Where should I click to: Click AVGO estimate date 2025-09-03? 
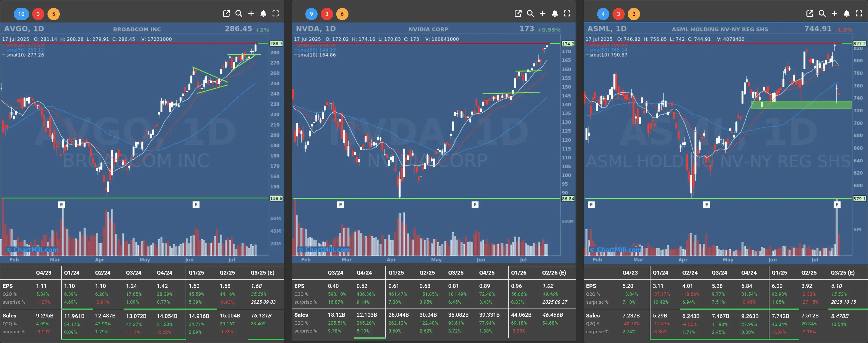pos(263,302)
